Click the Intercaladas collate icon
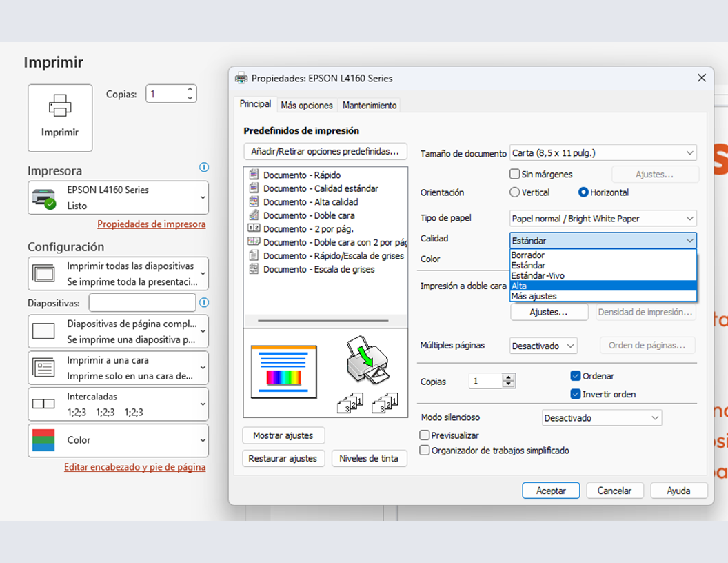The width and height of the screenshot is (728, 563). (43, 404)
